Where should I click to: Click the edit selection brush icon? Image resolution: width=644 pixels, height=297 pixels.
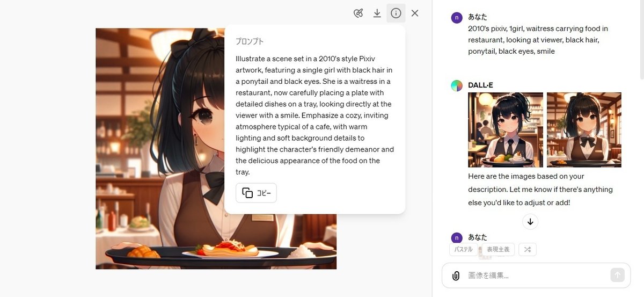[358, 13]
